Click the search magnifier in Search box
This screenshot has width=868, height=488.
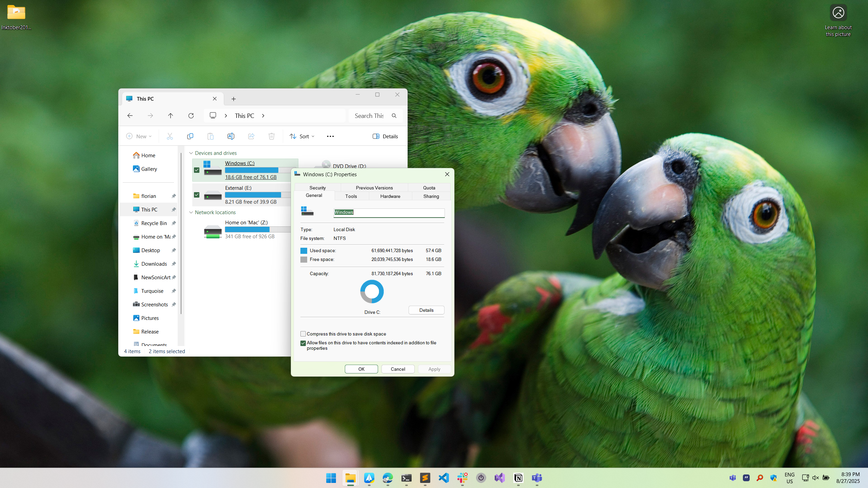[394, 116]
